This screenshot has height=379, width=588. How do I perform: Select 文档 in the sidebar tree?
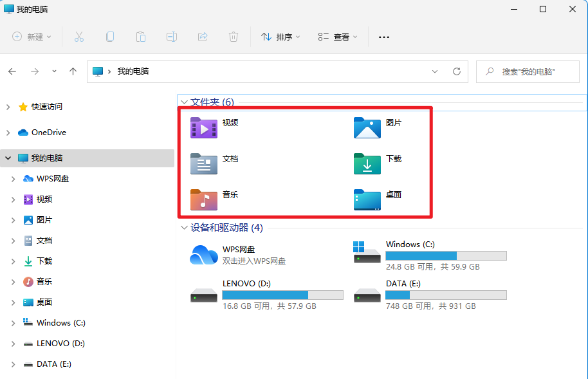click(x=44, y=241)
